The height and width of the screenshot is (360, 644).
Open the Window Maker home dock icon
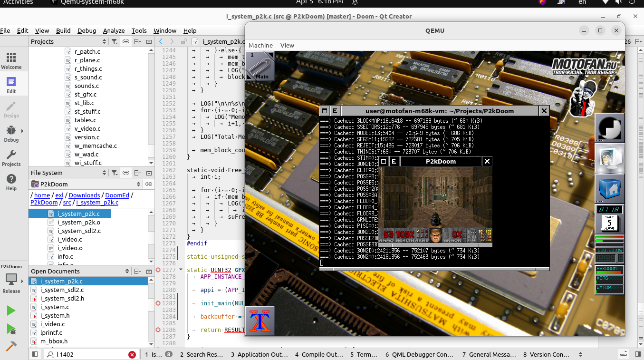click(x=610, y=189)
